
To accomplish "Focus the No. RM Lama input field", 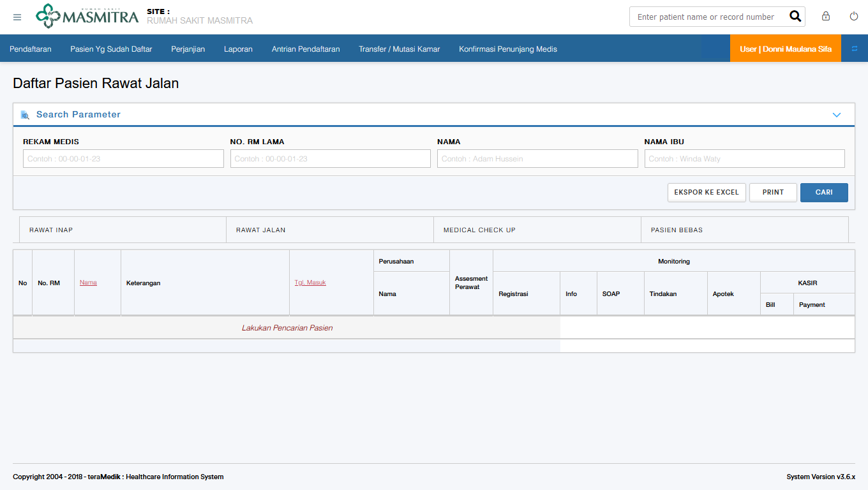I will 331,159.
